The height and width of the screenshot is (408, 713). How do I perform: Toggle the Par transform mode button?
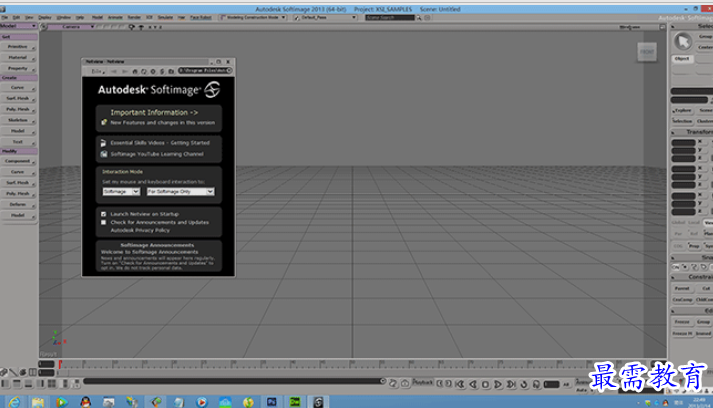[x=678, y=233]
